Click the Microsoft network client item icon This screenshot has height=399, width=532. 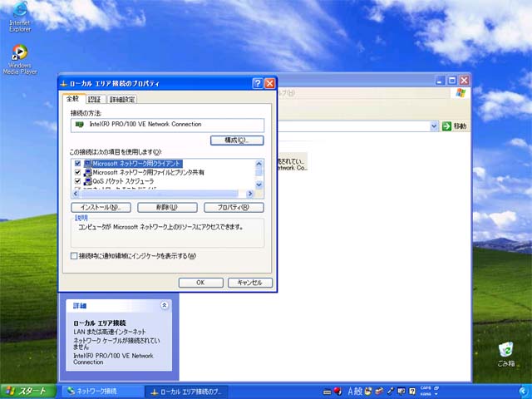pyautogui.click(x=87, y=164)
